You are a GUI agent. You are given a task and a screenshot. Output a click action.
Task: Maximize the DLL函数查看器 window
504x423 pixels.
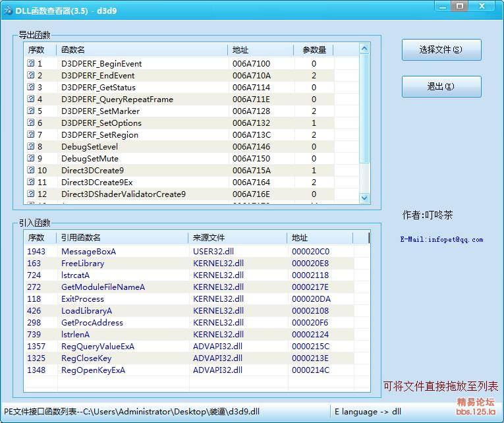460,7
